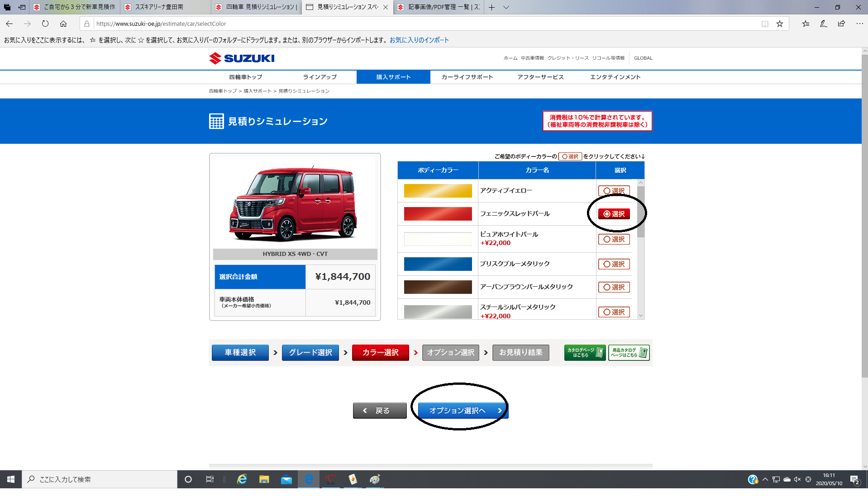Click the blue body color swatch
The image size is (868, 496).
coord(438,264)
